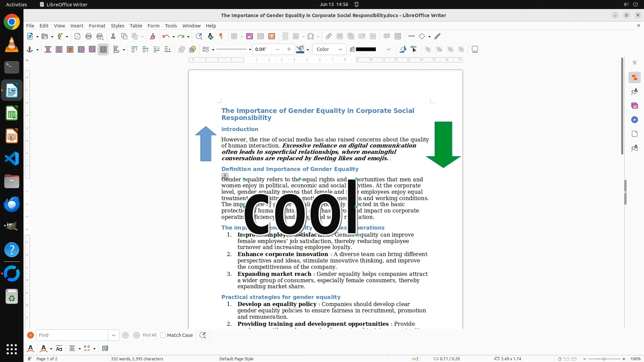Enable the Match Case checkbox

(163, 335)
